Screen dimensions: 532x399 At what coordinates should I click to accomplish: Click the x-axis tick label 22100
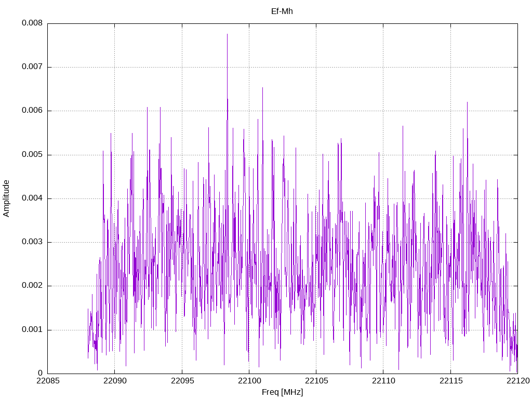coord(249,381)
